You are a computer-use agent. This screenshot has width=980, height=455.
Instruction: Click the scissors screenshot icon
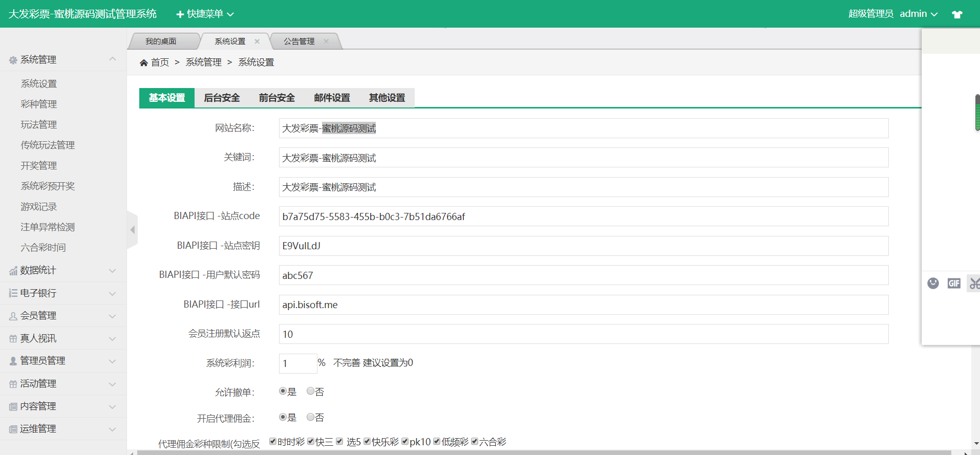[x=974, y=283]
